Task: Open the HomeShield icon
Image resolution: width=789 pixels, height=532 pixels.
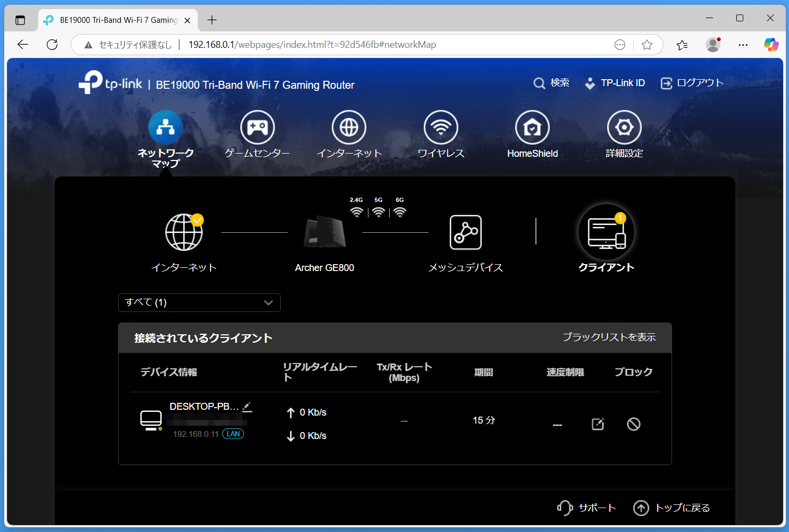Action: click(x=532, y=128)
